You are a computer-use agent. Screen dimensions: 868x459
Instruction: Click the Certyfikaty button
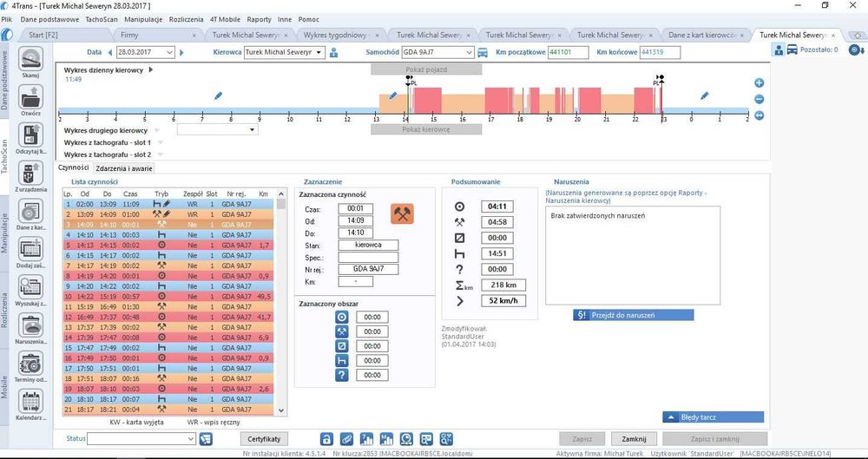264,439
